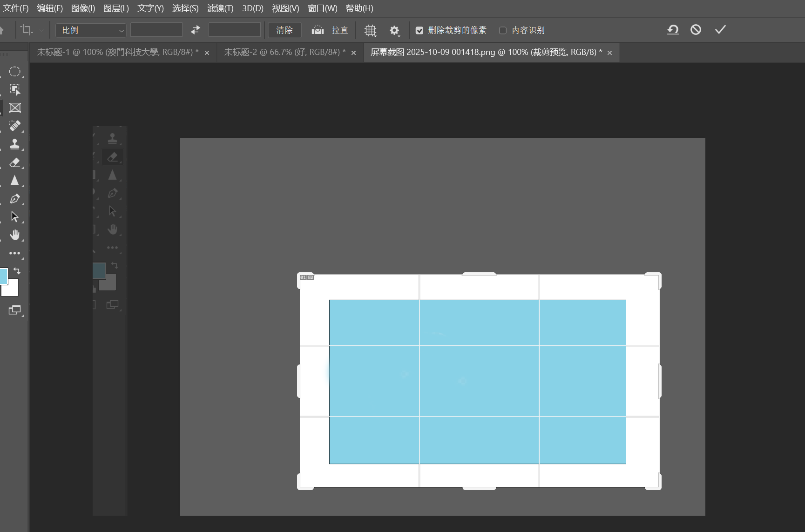The image size is (805, 532).
Task: Open the 图层(L) menu
Action: click(116, 8)
